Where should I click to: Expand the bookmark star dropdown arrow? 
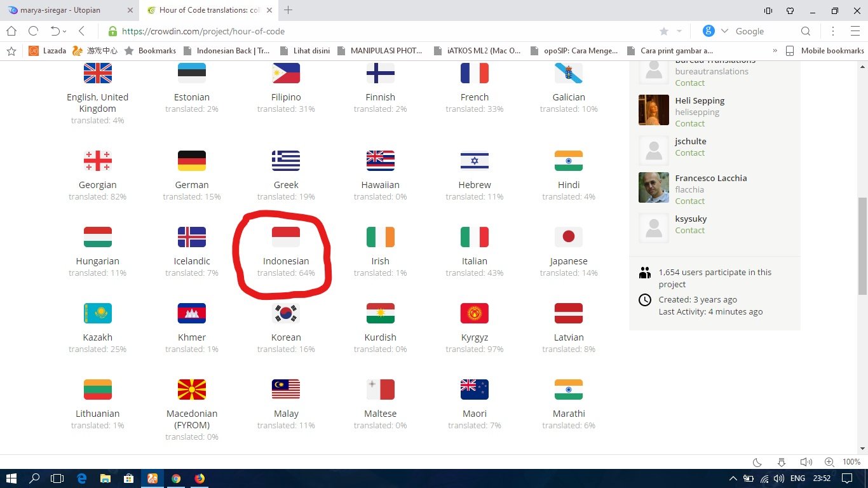pyautogui.click(x=679, y=31)
